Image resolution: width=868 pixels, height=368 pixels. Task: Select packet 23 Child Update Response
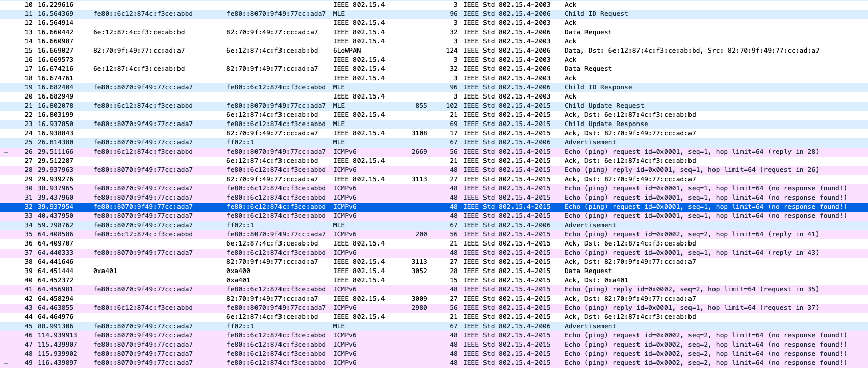(434, 124)
